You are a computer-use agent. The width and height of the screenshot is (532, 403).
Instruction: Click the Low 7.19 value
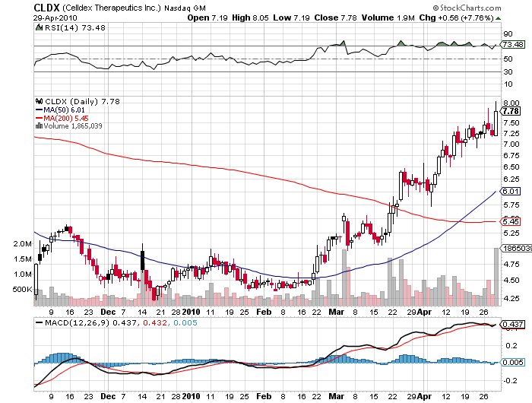pyautogui.click(x=291, y=18)
